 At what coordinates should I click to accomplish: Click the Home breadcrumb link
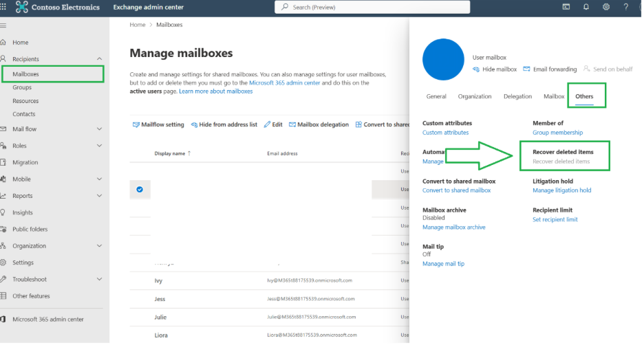[137, 25]
